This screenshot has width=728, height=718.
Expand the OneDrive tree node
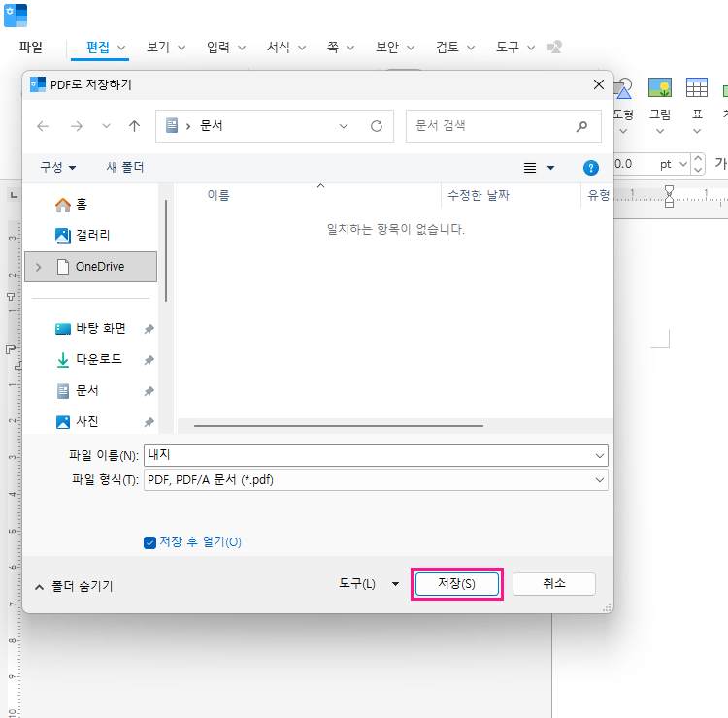point(39,267)
